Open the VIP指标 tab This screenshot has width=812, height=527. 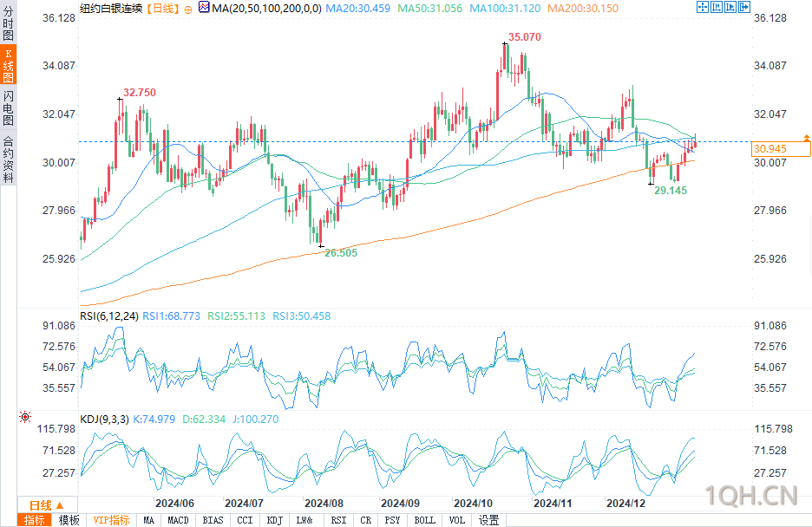[x=111, y=520]
